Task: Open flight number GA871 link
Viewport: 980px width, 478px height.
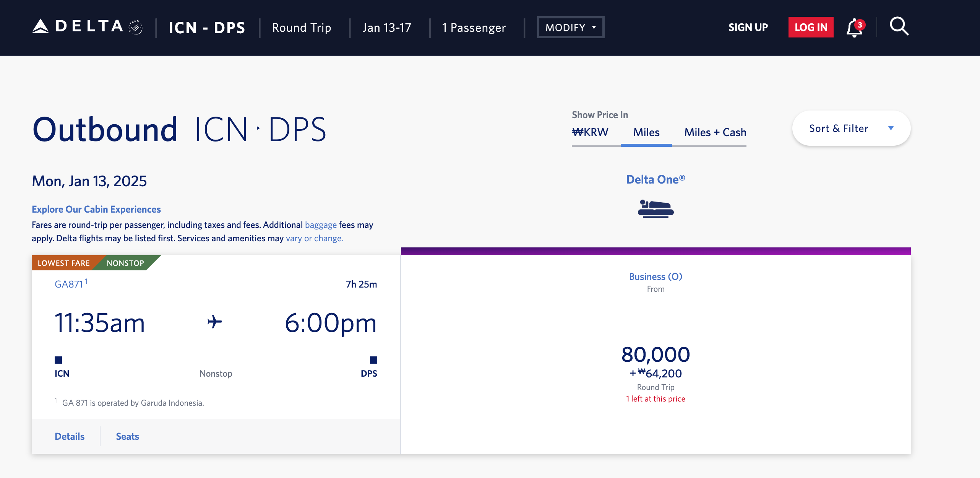Action: tap(69, 284)
